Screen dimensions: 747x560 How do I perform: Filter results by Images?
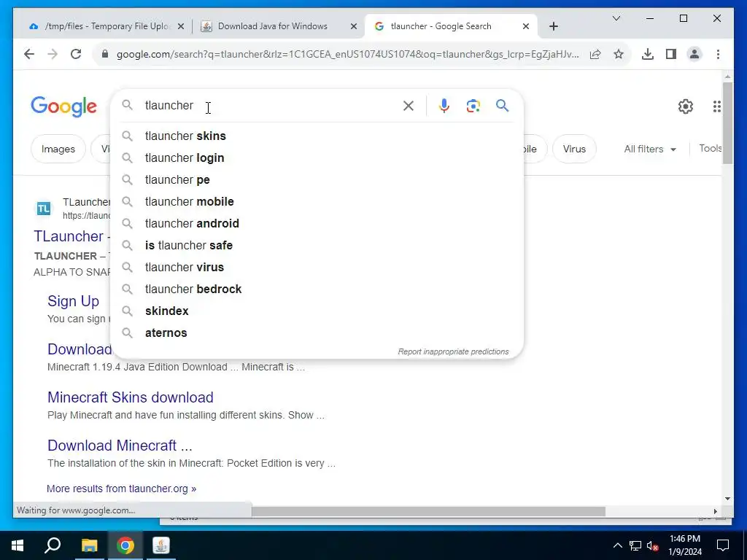pyautogui.click(x=58, y=149)
